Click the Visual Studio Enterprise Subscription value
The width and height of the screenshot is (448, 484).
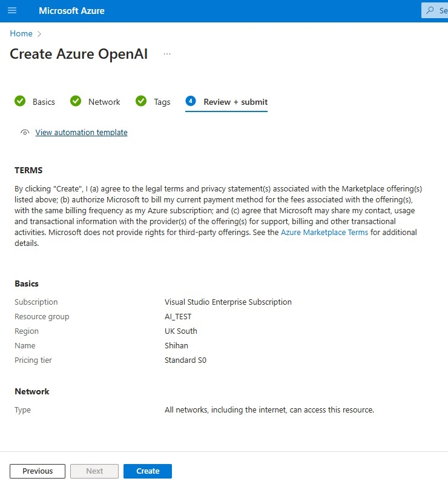[228, 302]
